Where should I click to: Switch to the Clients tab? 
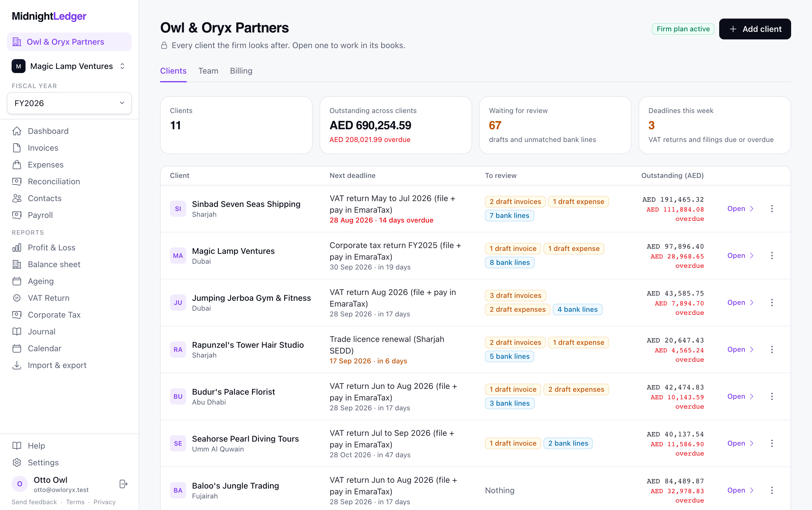click(173, 71)
